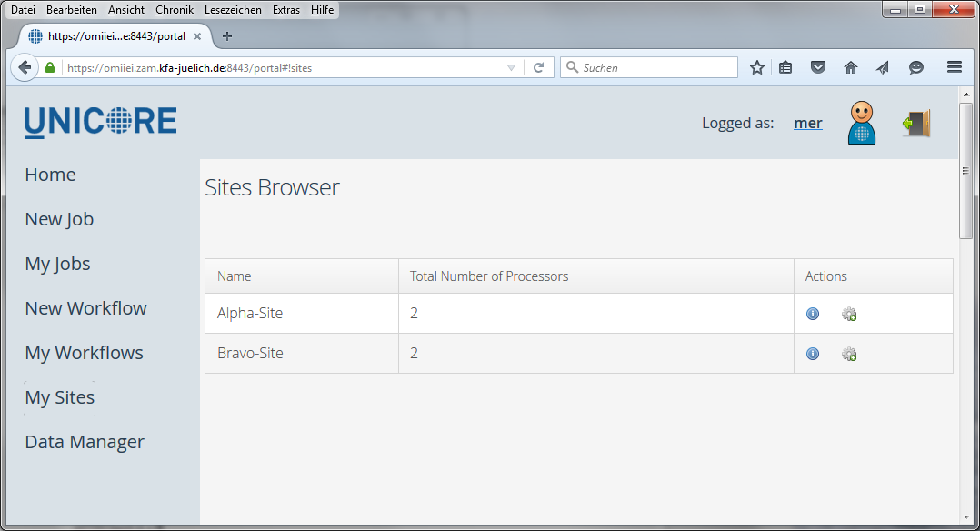This screenshot has height=531, width=980.
Task: Click the page vertical scrollbar thumb
Action: click(965, 171)
